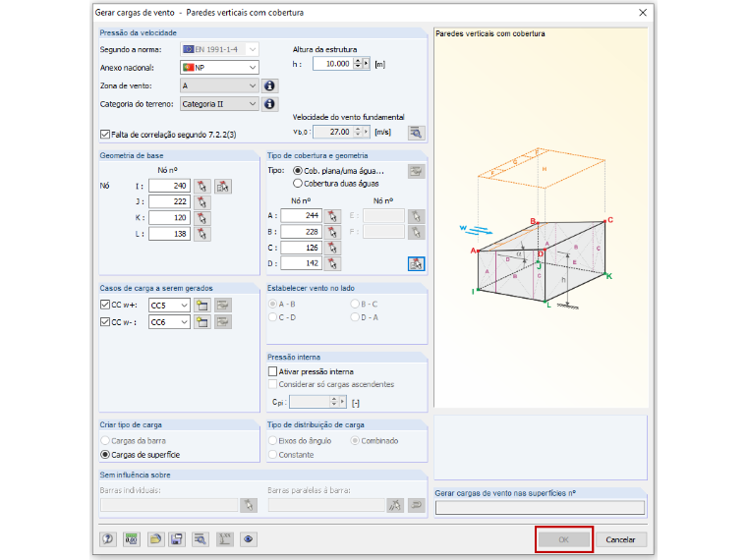Open wind zone info for Zona de vento
747x560 pixels.
coord(269,85)
